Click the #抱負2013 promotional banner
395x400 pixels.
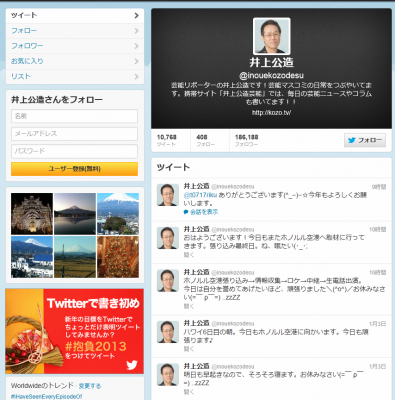click(75, 331)
